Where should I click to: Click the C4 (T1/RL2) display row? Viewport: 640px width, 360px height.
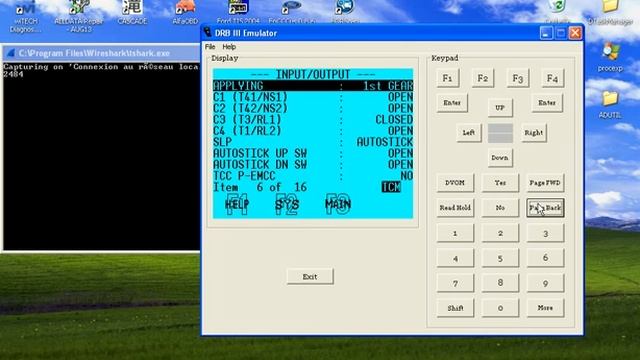pyautogui.click(x=313, y=131)
